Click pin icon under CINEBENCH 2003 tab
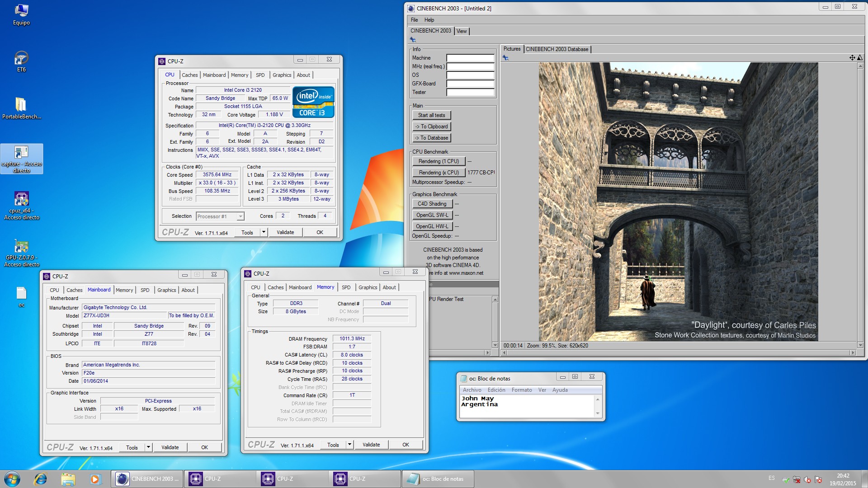Image resolution: width=868 pixels, height=488 pixels. click(413, 40)
